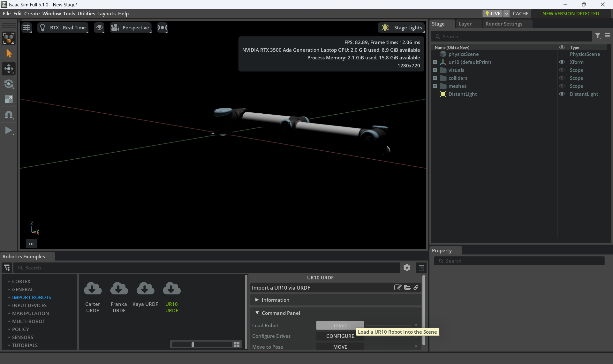Switch to the Render Settings tab
The image size is (613, 364).
pos(503,24)
